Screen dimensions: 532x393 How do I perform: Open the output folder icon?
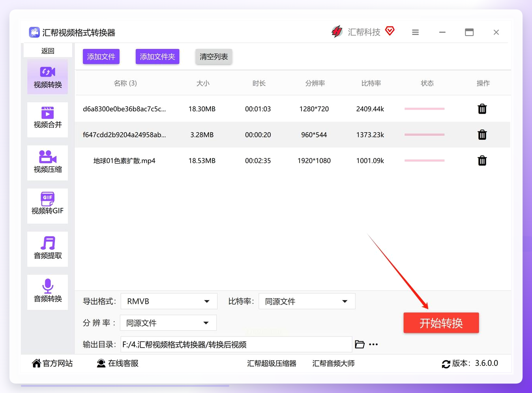coord(360,344)
